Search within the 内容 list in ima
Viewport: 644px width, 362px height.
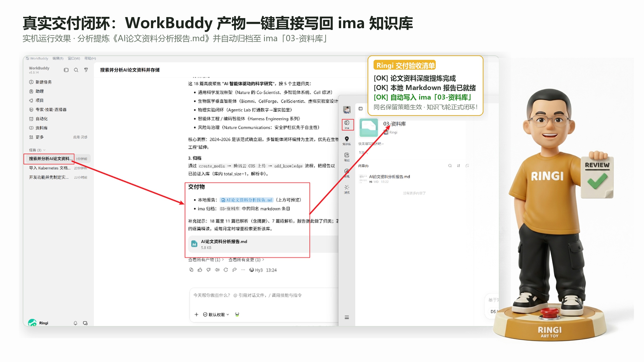pos(450,166)
